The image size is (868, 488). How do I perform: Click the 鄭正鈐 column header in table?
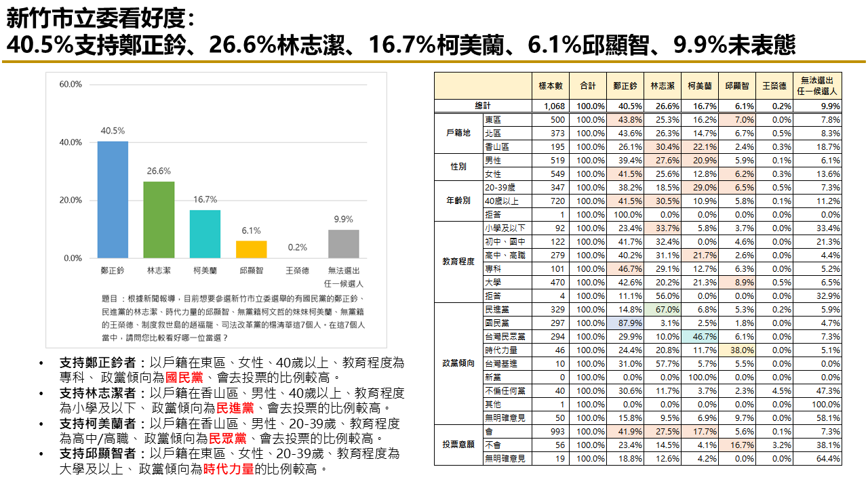pyautogui.click(x=625, y=86)
